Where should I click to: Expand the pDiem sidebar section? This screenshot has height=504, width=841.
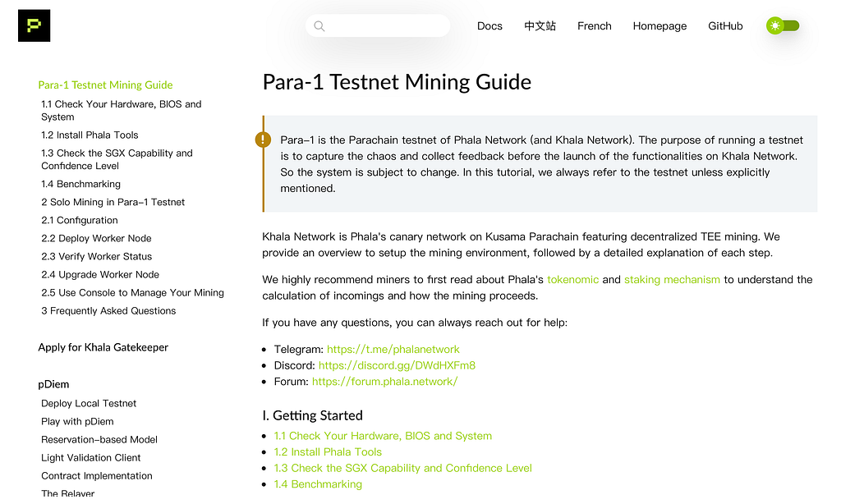pyautogui.click(x=53, y=384)
